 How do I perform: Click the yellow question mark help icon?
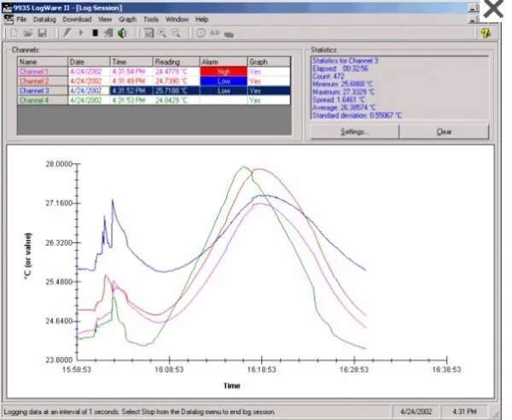(x=486, y=33)
